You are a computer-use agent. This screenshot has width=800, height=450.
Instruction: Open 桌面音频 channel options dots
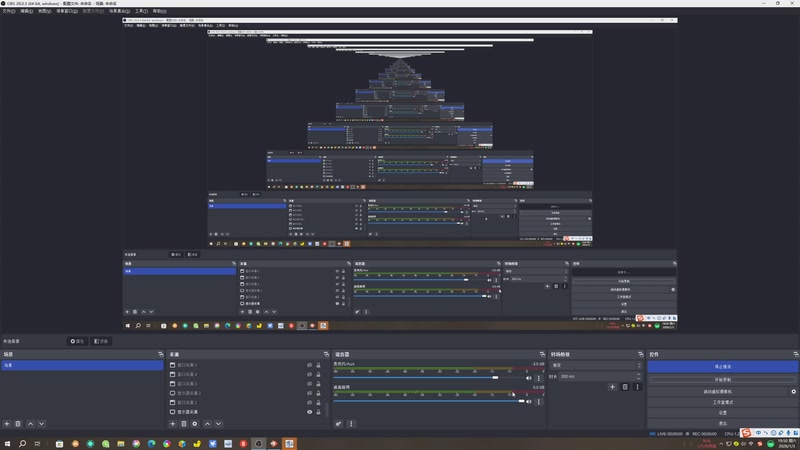[x=538, y=402]
